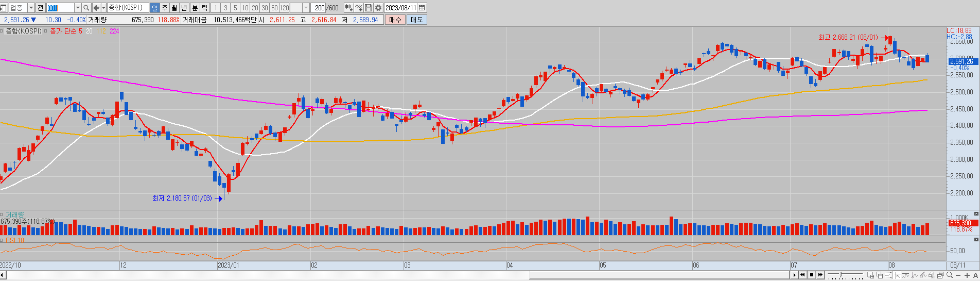Select the 30 interval button
Viewport: 980px width, 281px height.
(x=265, y=8)
